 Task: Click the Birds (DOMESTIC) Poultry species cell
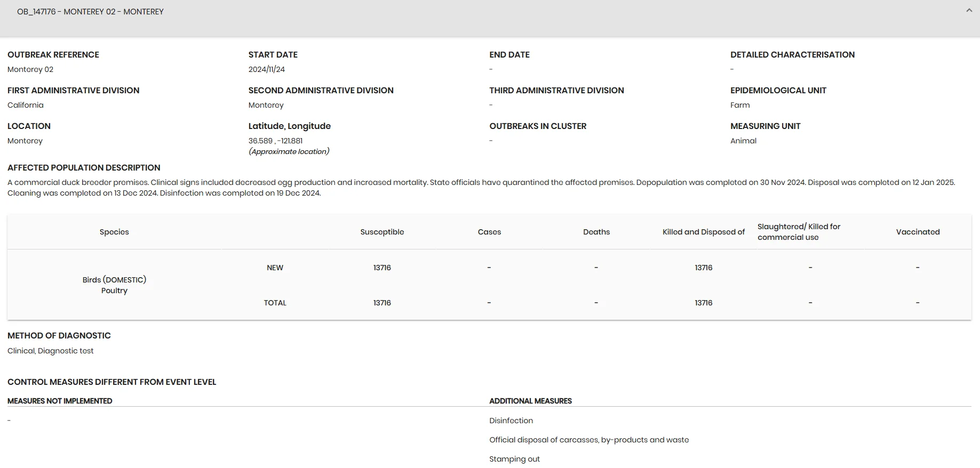114,285
